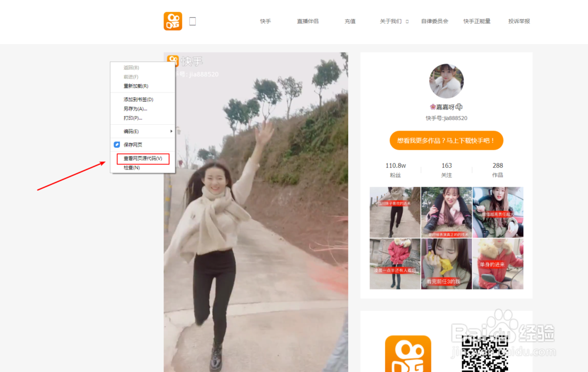This screenshot has width=588, height=372.
Task: Click the small browser icon beside the header logo
Action: (x=192, y=19)
